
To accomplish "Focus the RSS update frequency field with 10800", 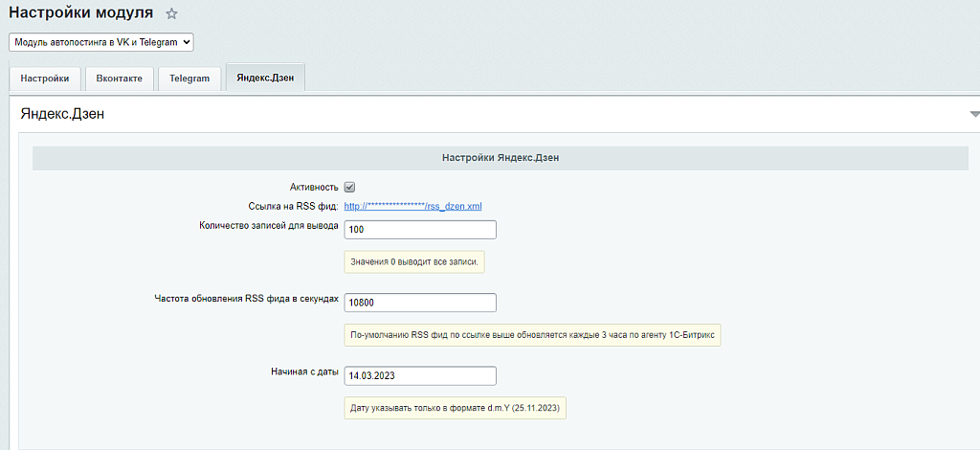I will click(420, 303).
